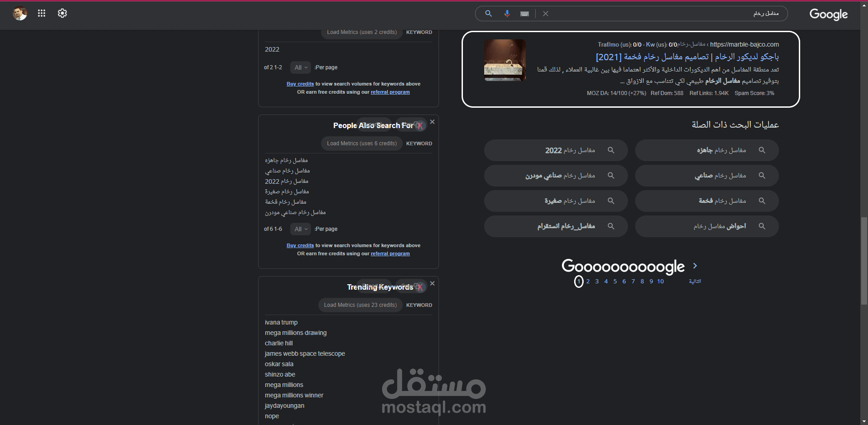Open the marble sink result thumbnail
Screen dimensions: 868x425
[505, 60]
